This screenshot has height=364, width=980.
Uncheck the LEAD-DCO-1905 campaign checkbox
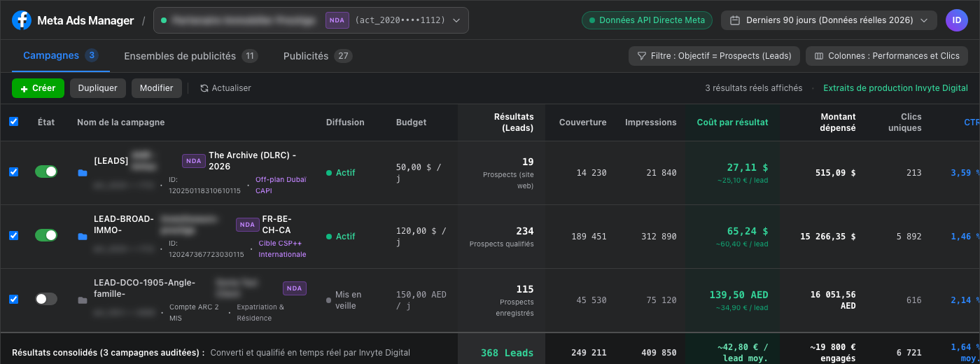point(13,299)
